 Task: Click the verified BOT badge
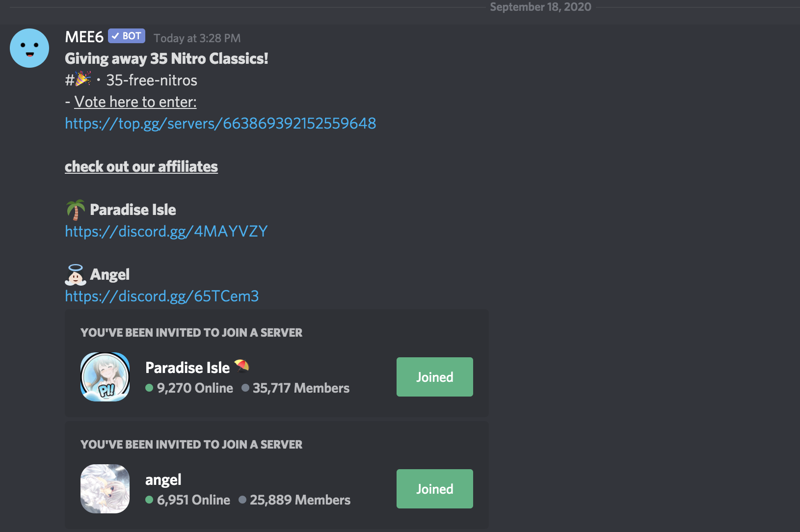[x=127, y=36]
